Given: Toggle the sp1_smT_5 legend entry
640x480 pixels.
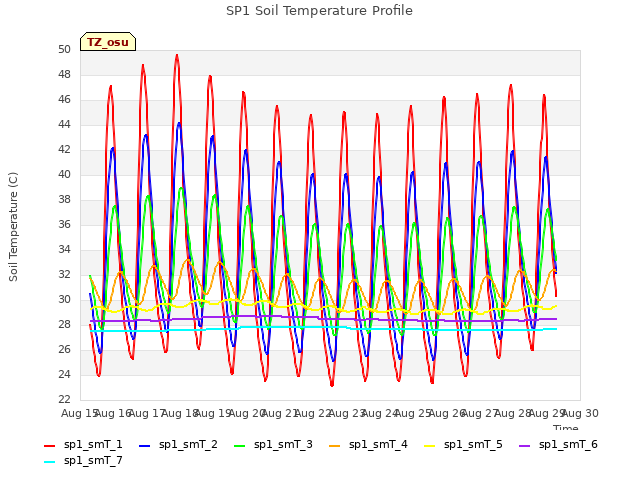Looking at the screenshot, I should pos(463,444).
